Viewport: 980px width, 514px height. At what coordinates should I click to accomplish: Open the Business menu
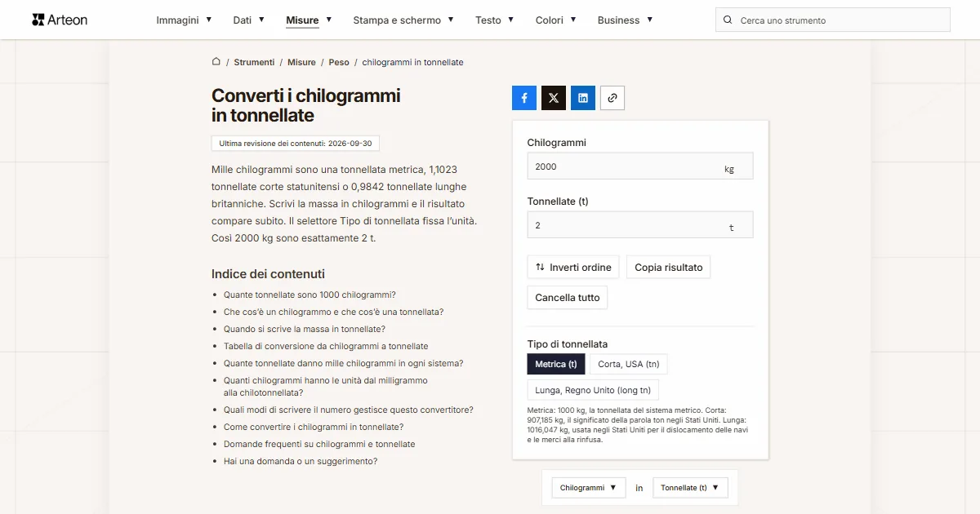click(625, 20)
